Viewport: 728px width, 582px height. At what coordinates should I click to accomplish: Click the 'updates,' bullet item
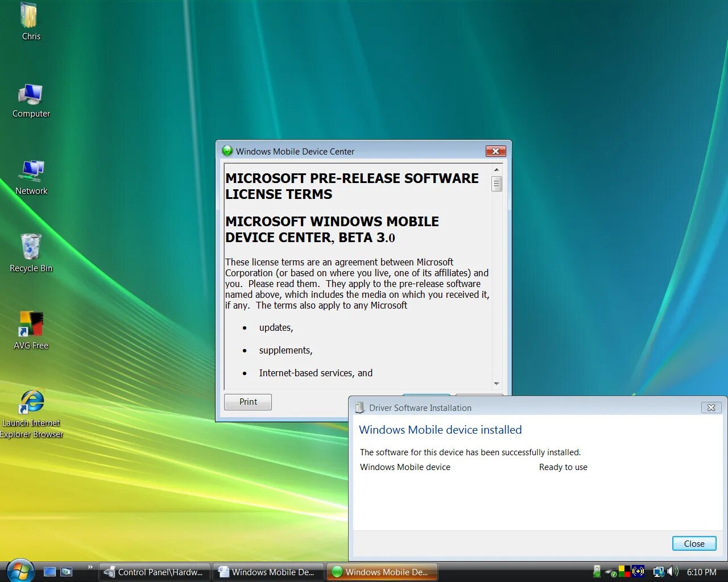pos(276,327)
